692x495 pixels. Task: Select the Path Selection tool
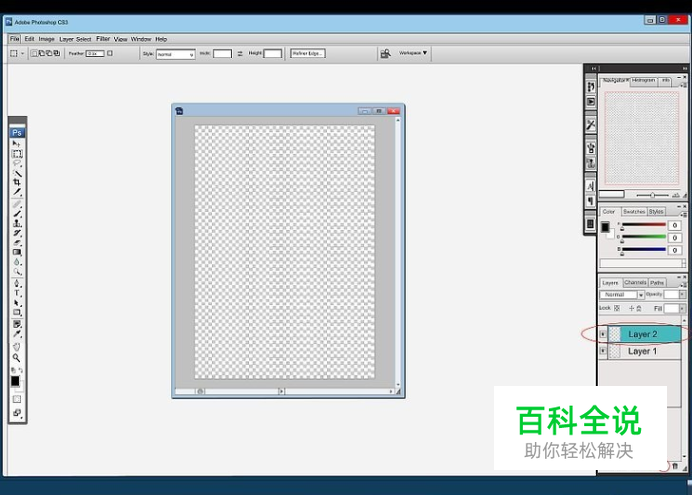click(x=17, y=303)
